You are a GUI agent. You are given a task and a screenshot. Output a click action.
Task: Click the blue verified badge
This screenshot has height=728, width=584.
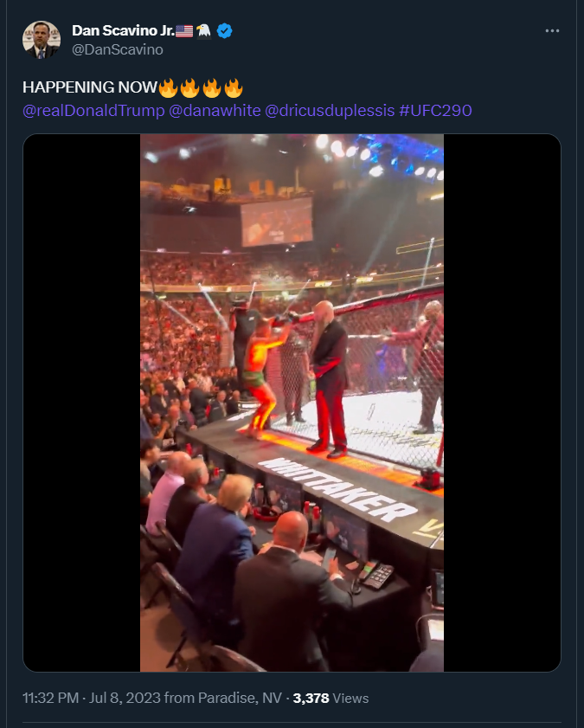(x=224, y=31)
